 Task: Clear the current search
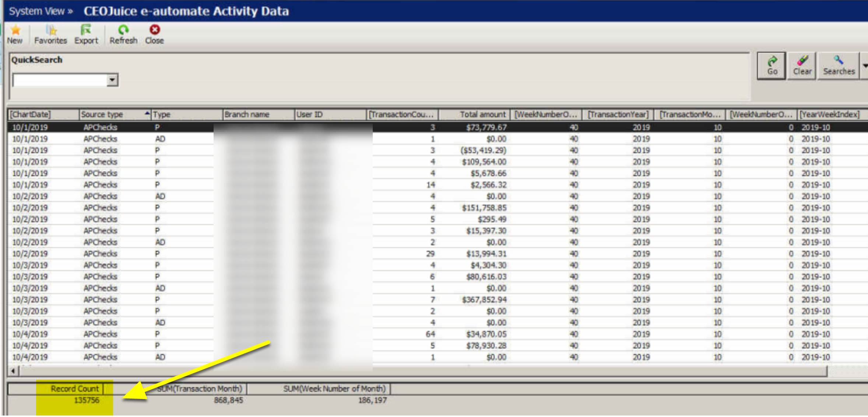(802, 66)
